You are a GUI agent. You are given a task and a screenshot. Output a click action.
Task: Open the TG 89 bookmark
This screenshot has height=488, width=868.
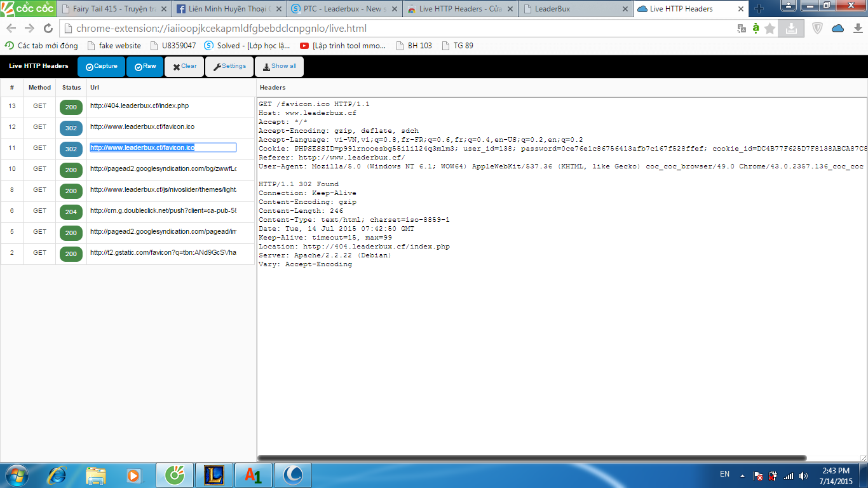pos(458,46)
